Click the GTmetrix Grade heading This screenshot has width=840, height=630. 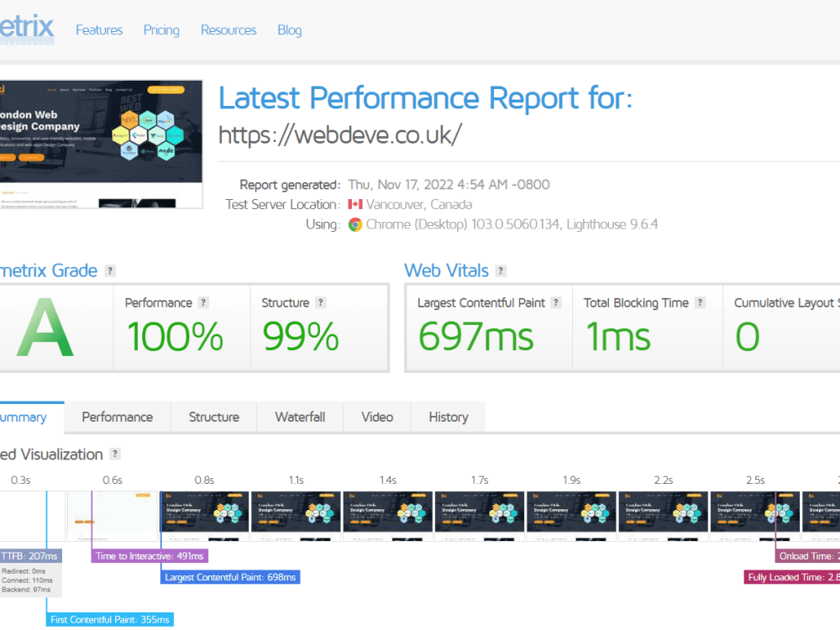[x=49, y=270]
